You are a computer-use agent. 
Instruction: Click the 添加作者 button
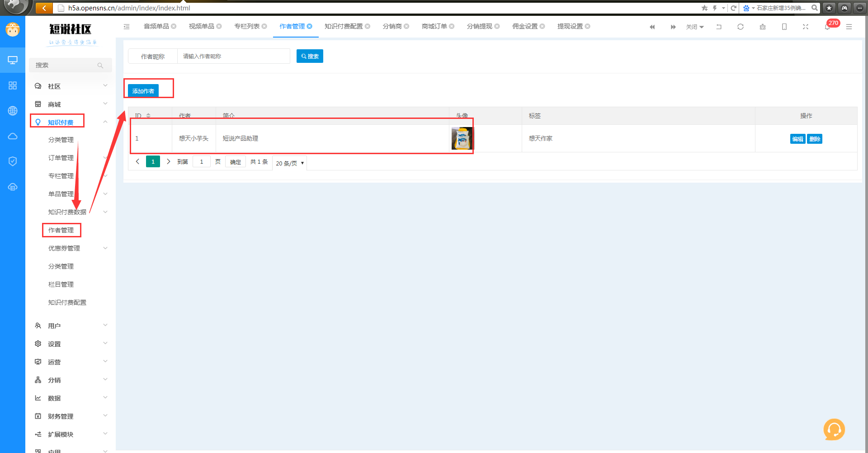[x=143, y=90]
